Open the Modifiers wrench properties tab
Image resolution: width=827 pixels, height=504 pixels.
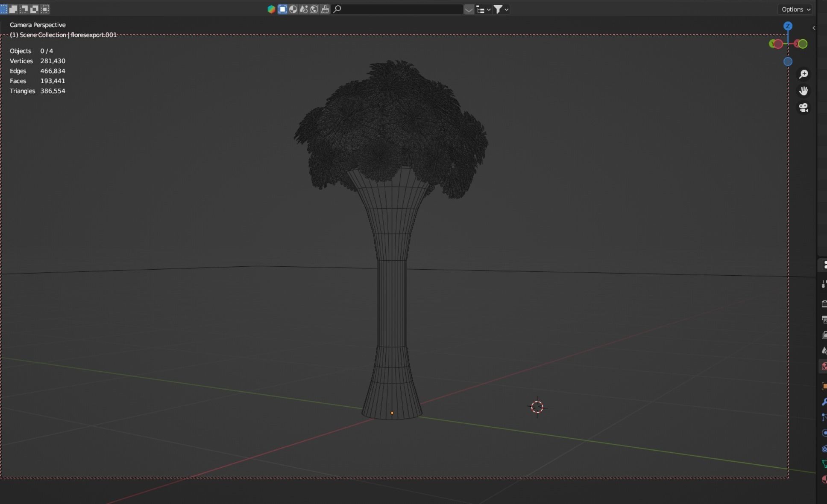click(824, 402)
